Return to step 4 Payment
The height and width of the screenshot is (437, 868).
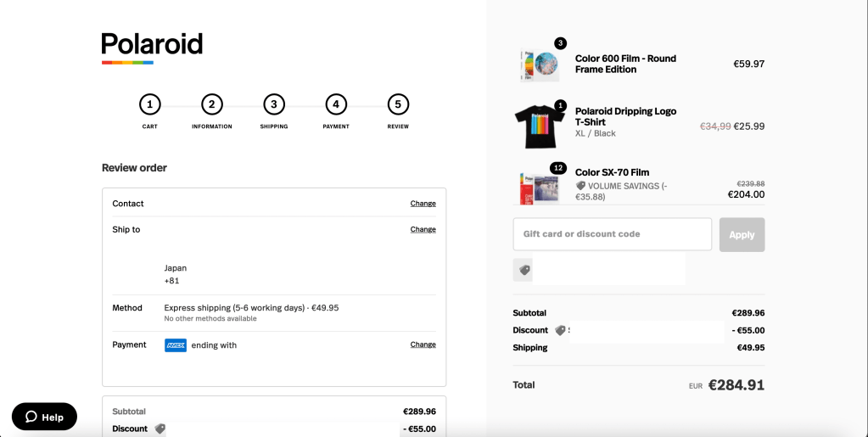coord(336,104)
